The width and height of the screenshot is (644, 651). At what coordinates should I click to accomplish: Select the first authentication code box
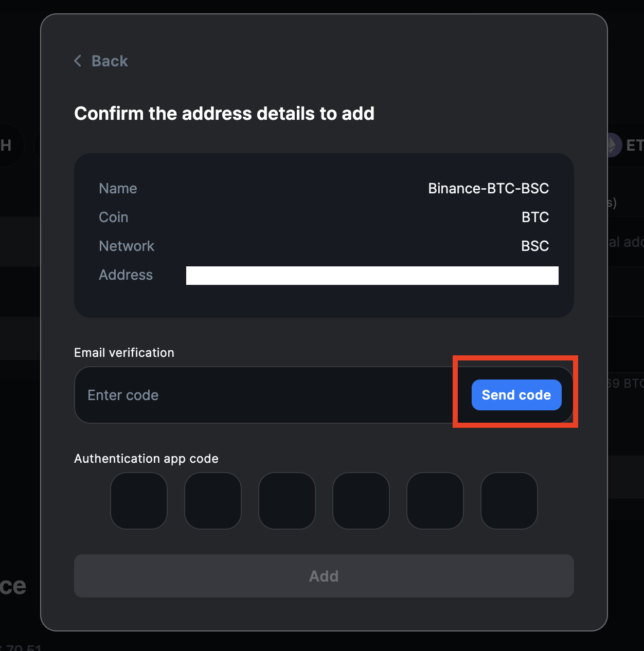[x=139, y=501]
